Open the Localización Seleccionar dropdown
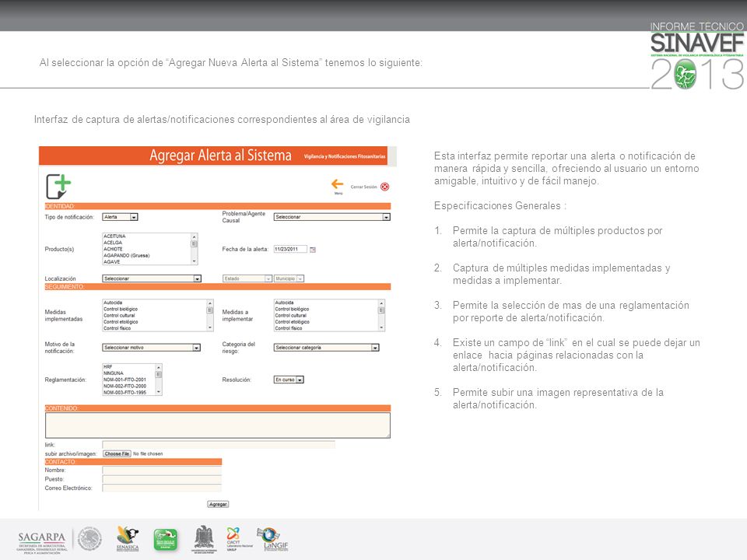 pyautogui.click(x=152, y=278)
